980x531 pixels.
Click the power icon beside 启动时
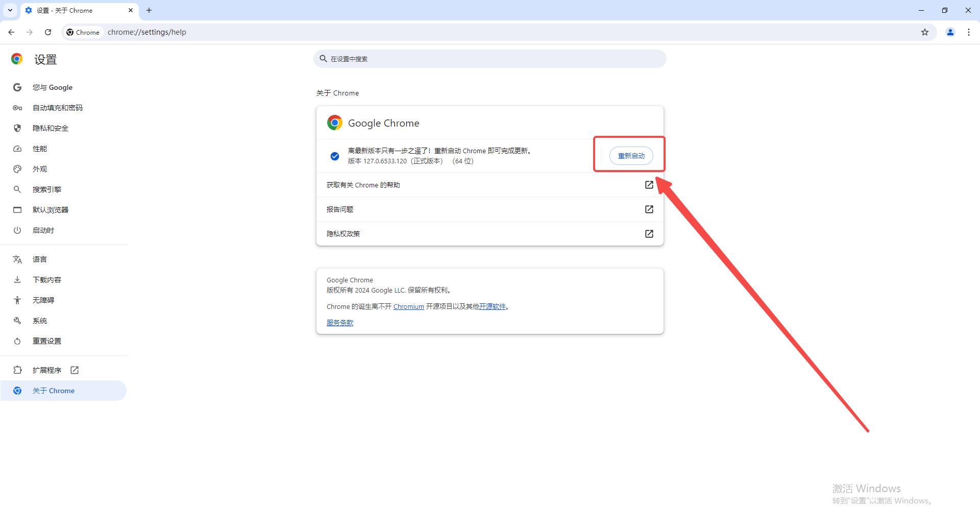17,230
